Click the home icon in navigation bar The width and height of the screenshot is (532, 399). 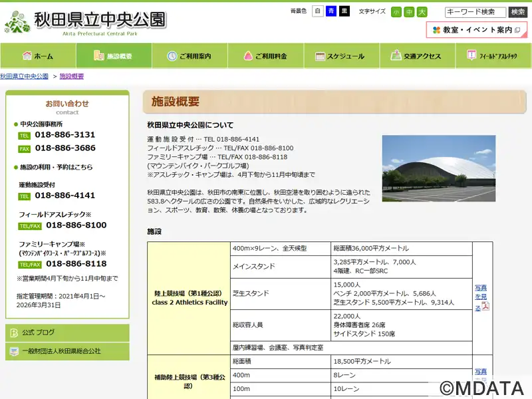click(x=27, y=56)
